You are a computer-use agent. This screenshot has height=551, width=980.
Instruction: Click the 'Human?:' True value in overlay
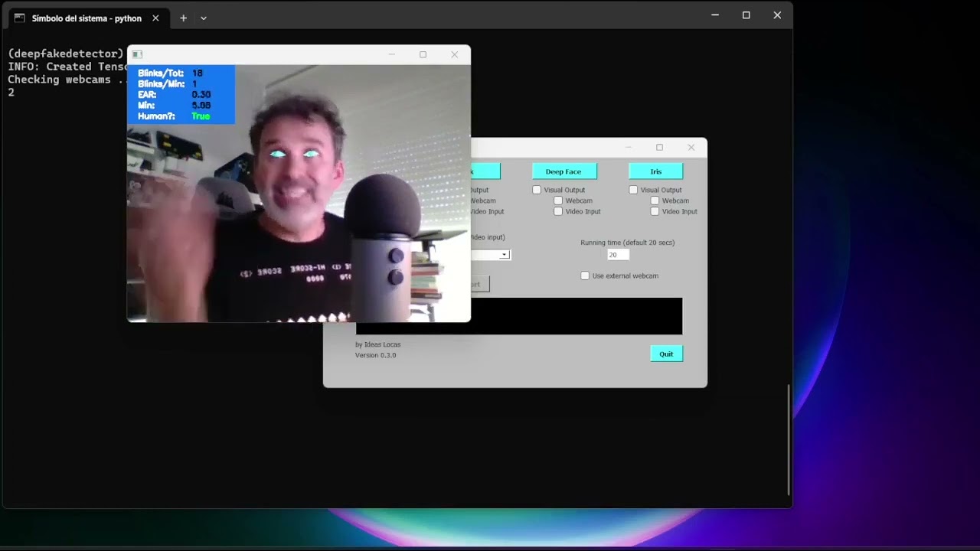pos(201,116)
